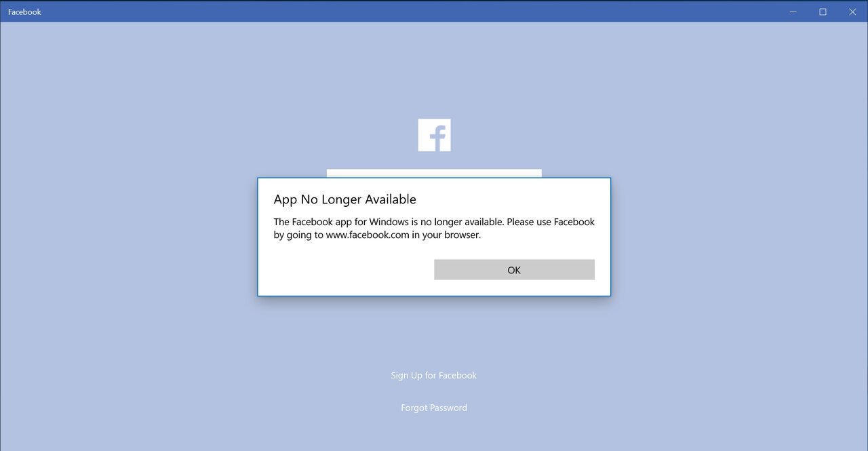Click the words no longer available in the message

[461, 222]
